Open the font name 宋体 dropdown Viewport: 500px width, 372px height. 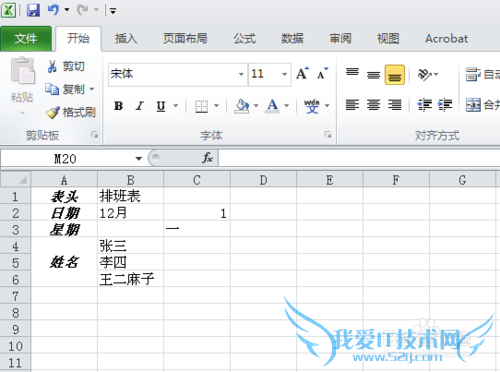[x=241, y=74]
